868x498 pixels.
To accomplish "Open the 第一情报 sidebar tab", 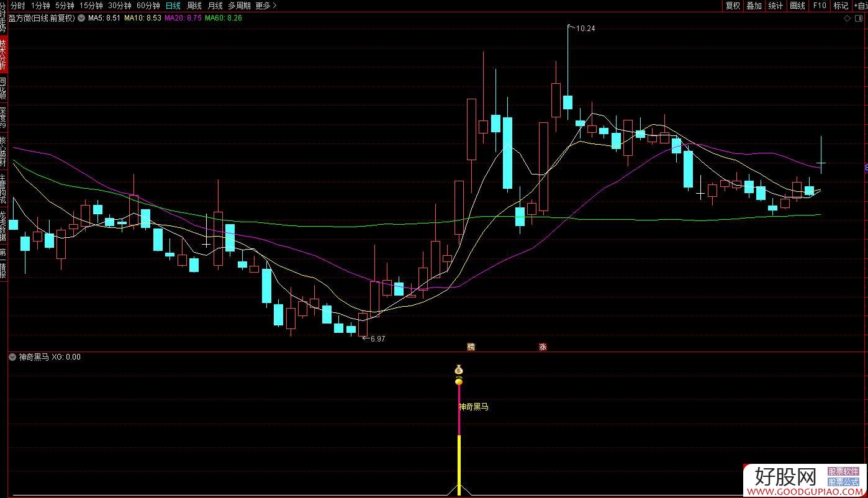I will coord(3,263).
